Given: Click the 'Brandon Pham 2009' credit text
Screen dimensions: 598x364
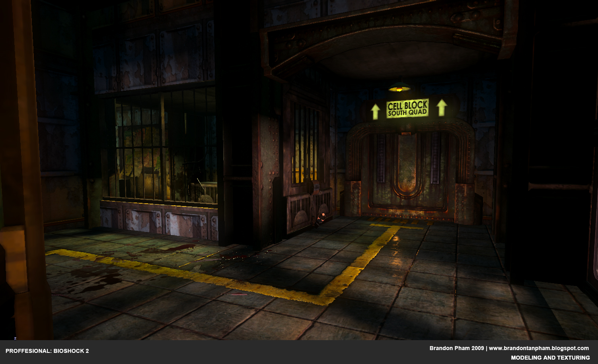Looking at the screenshot, I should tap(457, 348).
